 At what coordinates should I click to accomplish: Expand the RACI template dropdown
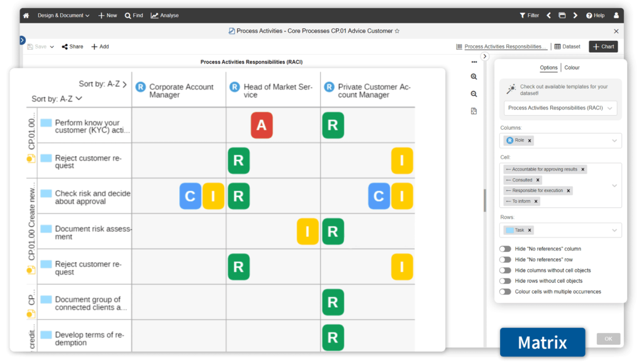[609, 108]
